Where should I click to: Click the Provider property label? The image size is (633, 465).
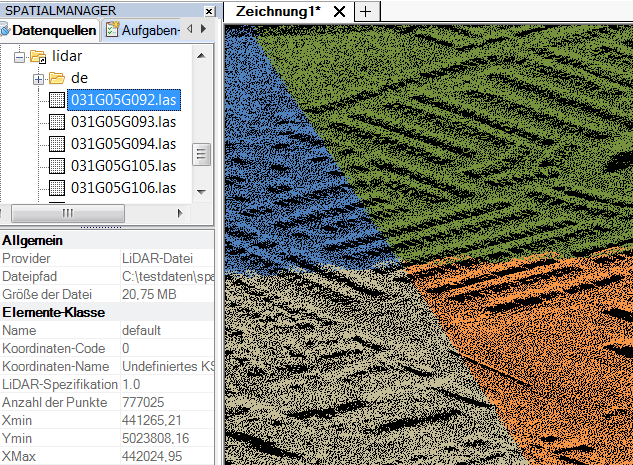point(26,258)
